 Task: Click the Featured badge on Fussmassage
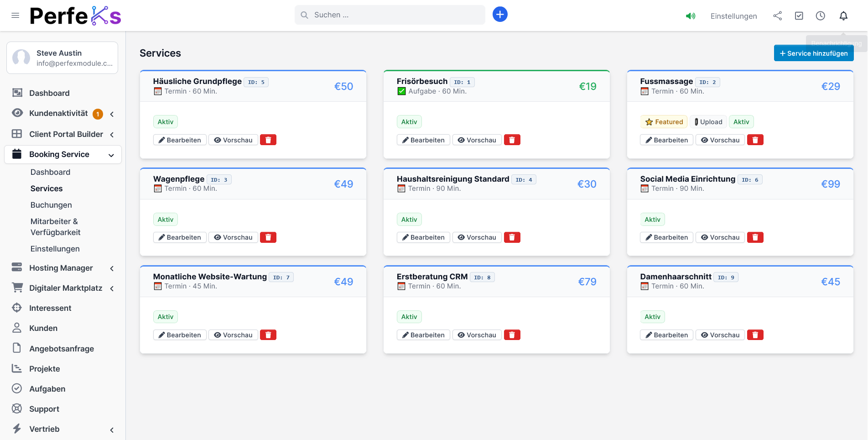[664, 122]
